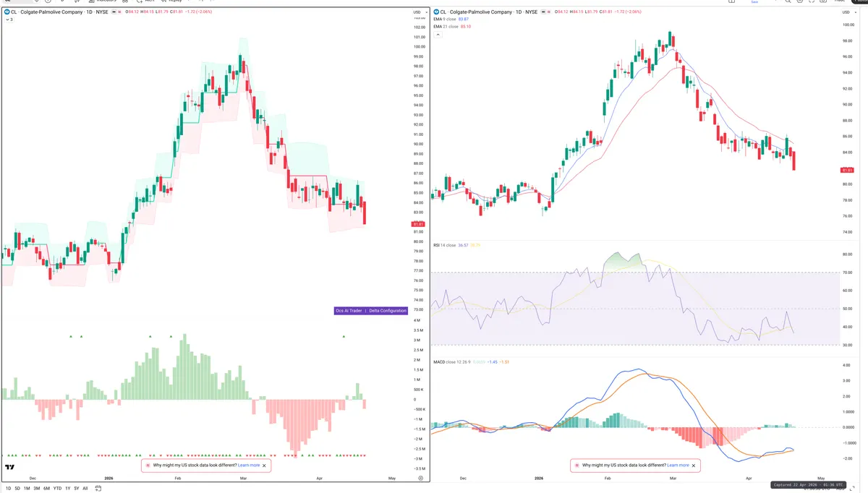
Task: Select 3M time range
Action: point(37,489)
